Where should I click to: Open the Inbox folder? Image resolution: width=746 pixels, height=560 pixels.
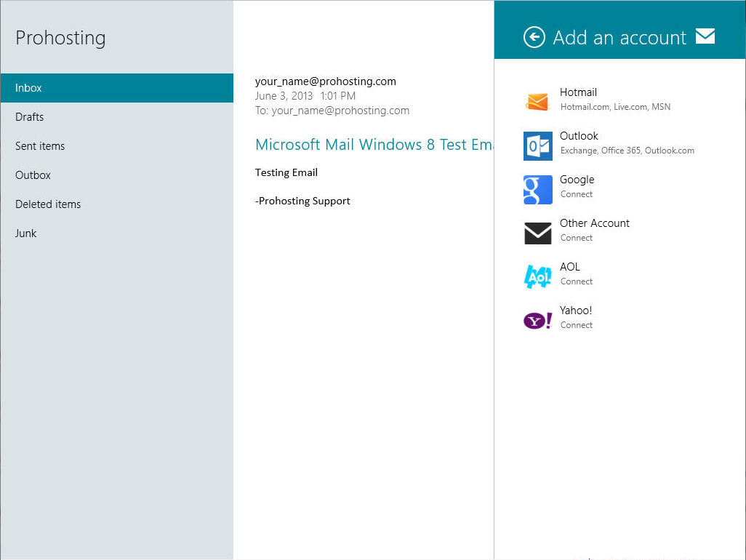coord(117,88)
